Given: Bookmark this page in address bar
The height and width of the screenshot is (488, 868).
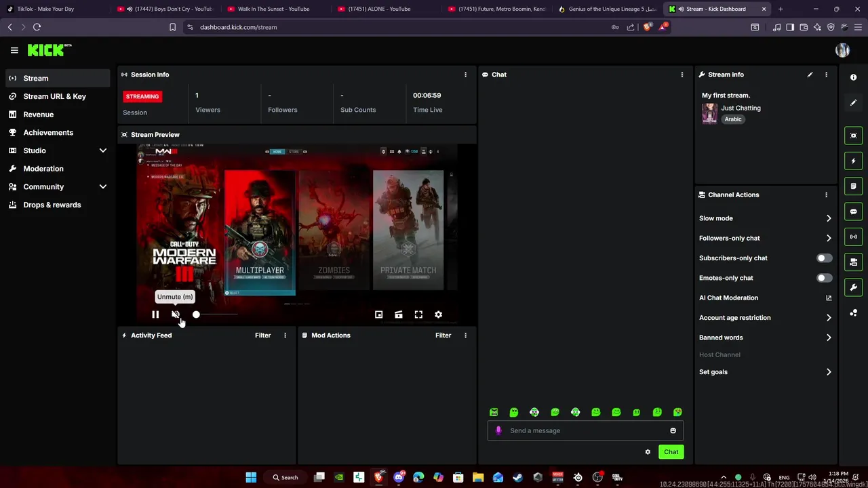Looking at the screenshot, I should point(172,27).
